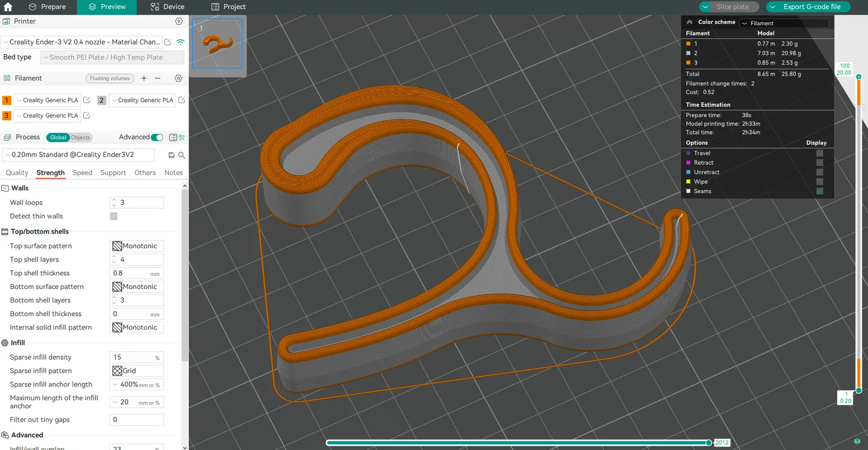Open filament 1 Creality Generic PLA dropdown
This screenshot has height=450, width=868.
pos(47,100)
